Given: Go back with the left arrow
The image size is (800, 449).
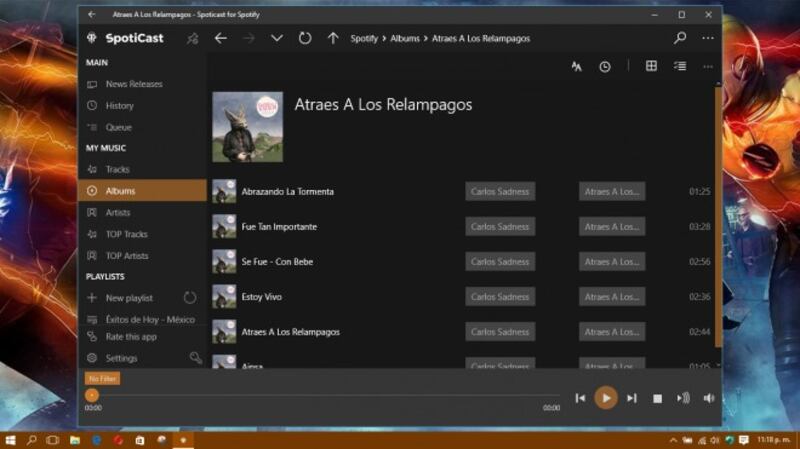Looking at the screenshot, I should 221,38.
